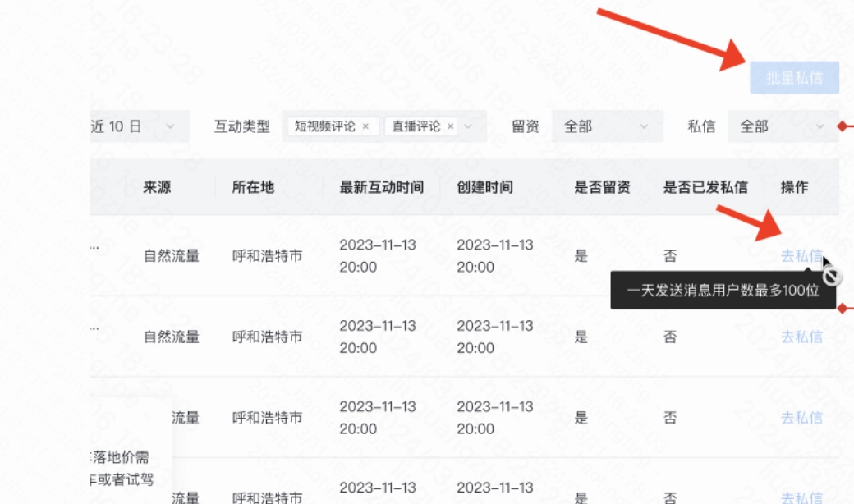Click the 操作 column header
Viewport: 854px width, 504px height.
point(794,187)
